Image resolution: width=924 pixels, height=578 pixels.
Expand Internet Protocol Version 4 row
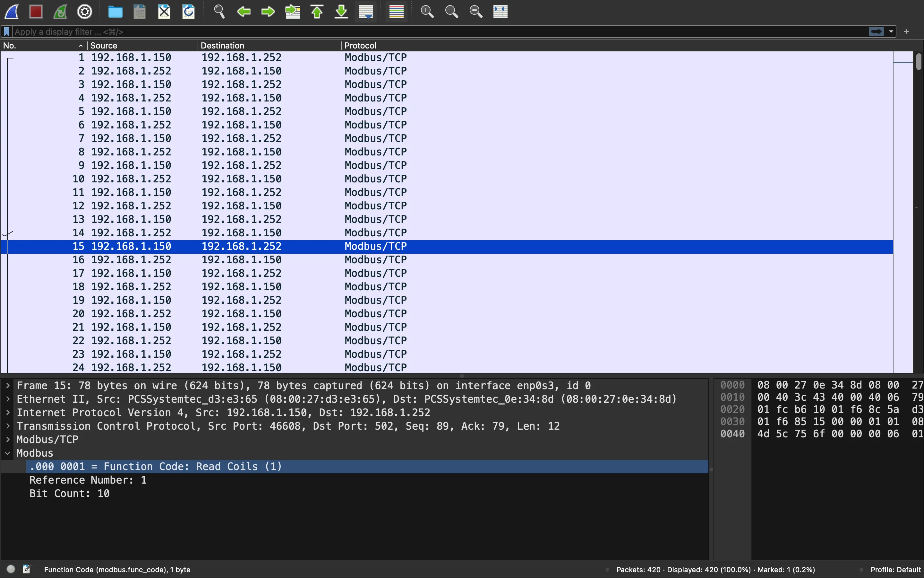(8, 413)
